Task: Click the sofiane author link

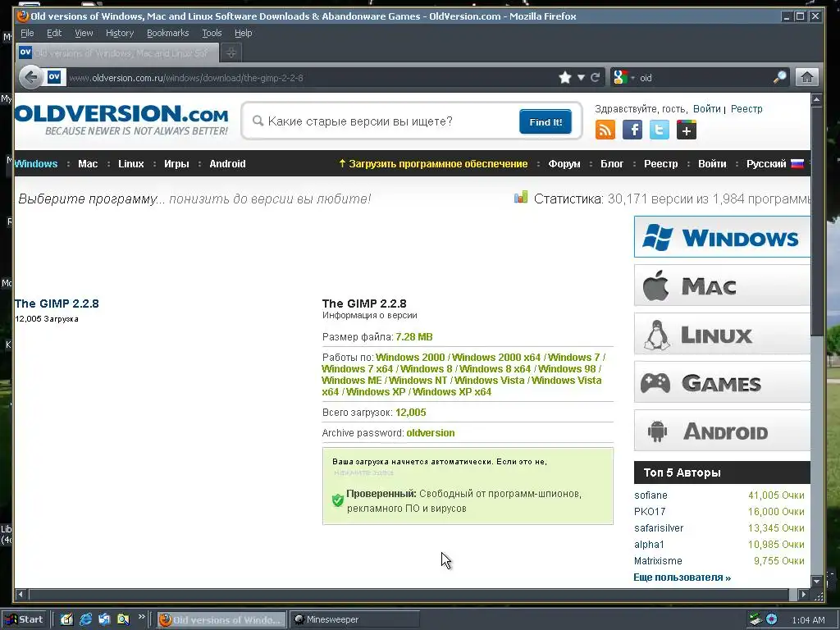Action: pyautogui.click(x=651, y=495)
